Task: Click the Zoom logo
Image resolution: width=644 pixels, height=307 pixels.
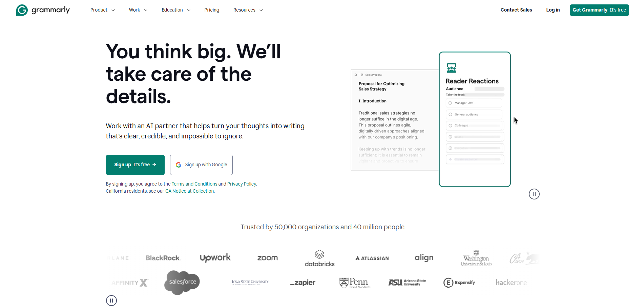Action: coord(267,258)
